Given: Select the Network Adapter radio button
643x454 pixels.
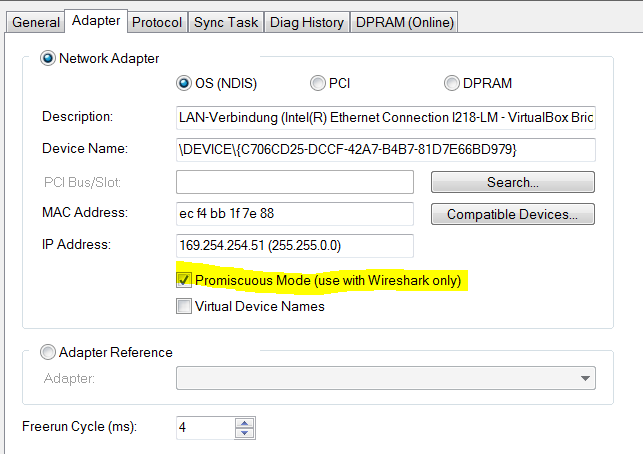Looking at the screenshot, I should (48, 58).
